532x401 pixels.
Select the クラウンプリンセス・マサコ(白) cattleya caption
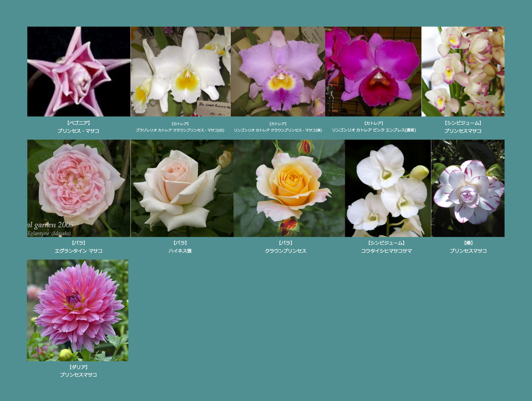[x=180, y=130]
